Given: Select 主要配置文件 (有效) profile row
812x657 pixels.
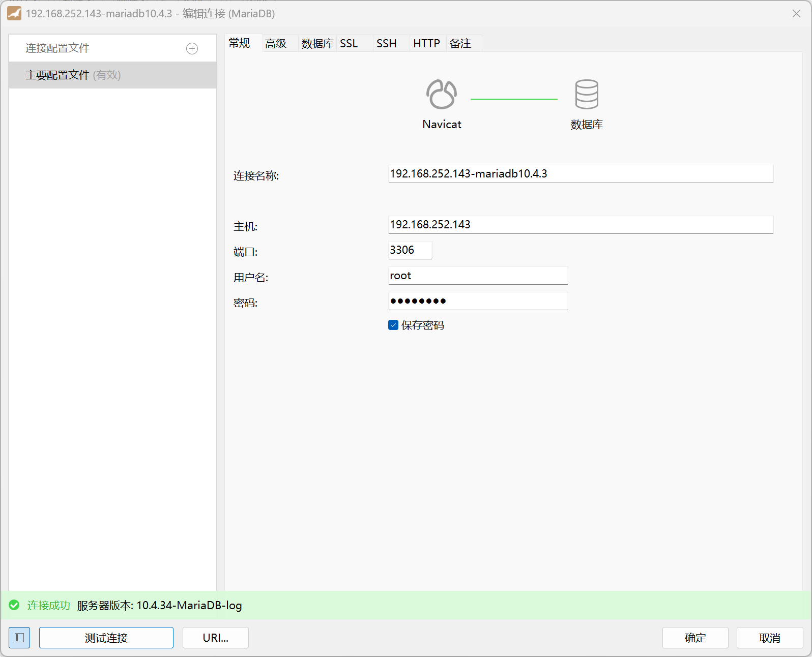Looking at the screenshot, I should 112,75.
